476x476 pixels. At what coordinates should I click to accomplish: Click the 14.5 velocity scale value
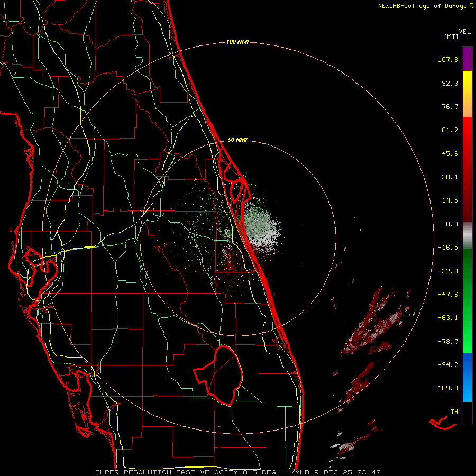(450, 200)
